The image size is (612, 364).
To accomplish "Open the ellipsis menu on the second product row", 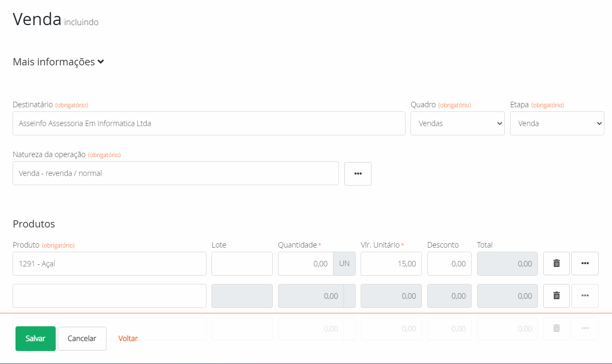I will tap(585, 296).
